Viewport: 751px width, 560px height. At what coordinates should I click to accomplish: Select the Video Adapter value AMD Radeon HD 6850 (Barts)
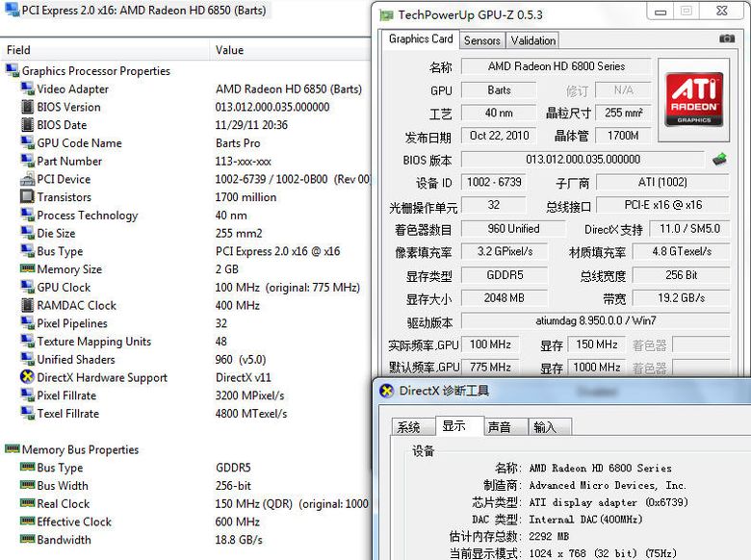(x=289, y=89)
